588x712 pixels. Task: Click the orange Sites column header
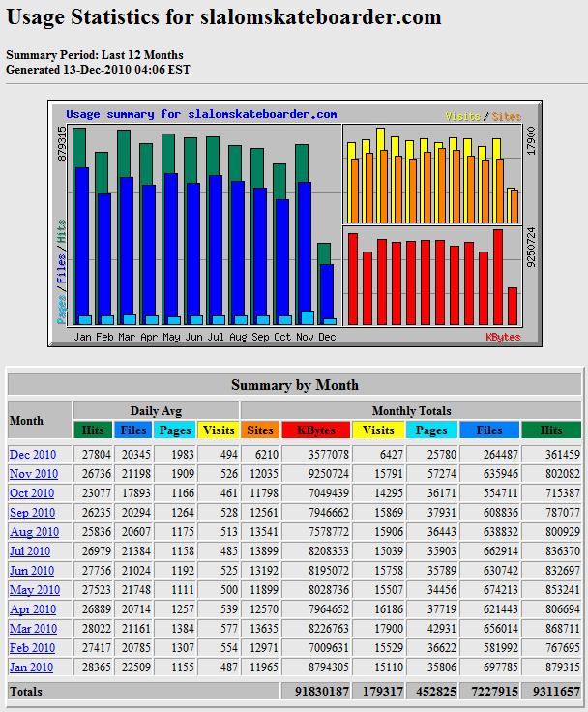click(259, 430)
